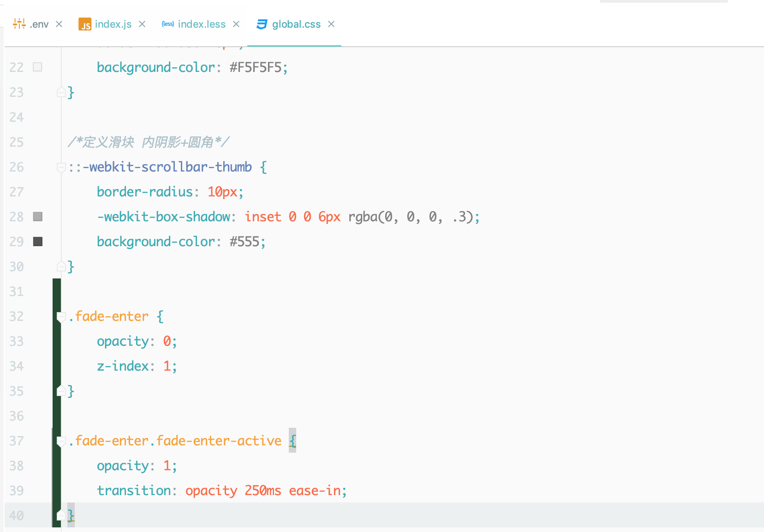Click the fold end marker on line 23
The image size is (764, 532).
(x=61, y=92)
